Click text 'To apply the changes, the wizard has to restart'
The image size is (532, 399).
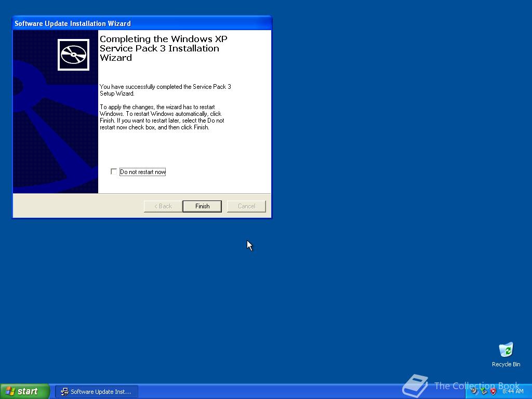157,107
